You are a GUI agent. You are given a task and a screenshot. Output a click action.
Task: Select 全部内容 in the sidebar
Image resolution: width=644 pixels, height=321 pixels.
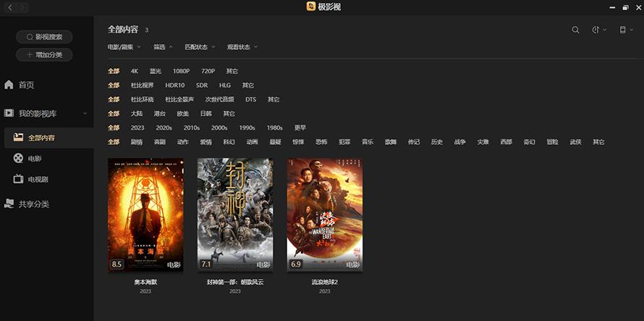click(x=49, y=138)
